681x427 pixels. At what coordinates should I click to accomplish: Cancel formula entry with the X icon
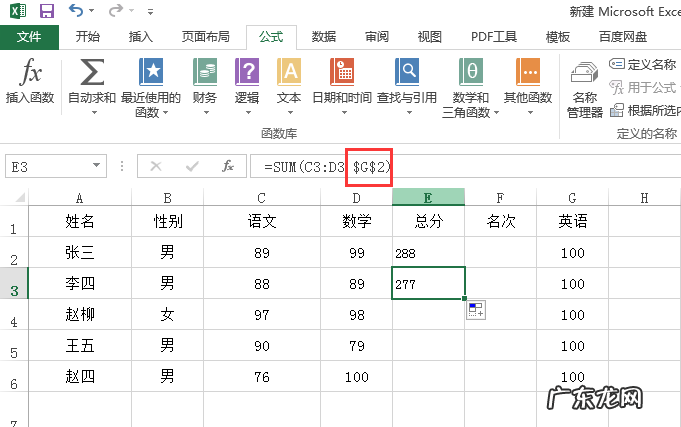pos(156,166)
